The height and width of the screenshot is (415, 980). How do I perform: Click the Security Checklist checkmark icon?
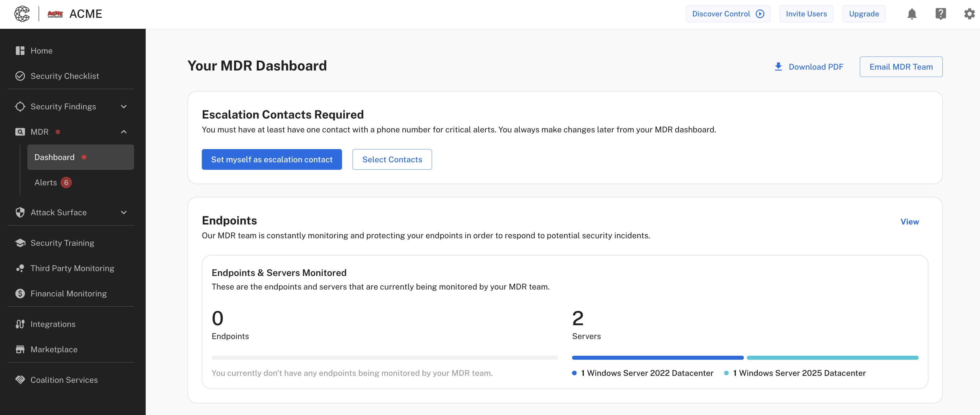tap(20, 76)
